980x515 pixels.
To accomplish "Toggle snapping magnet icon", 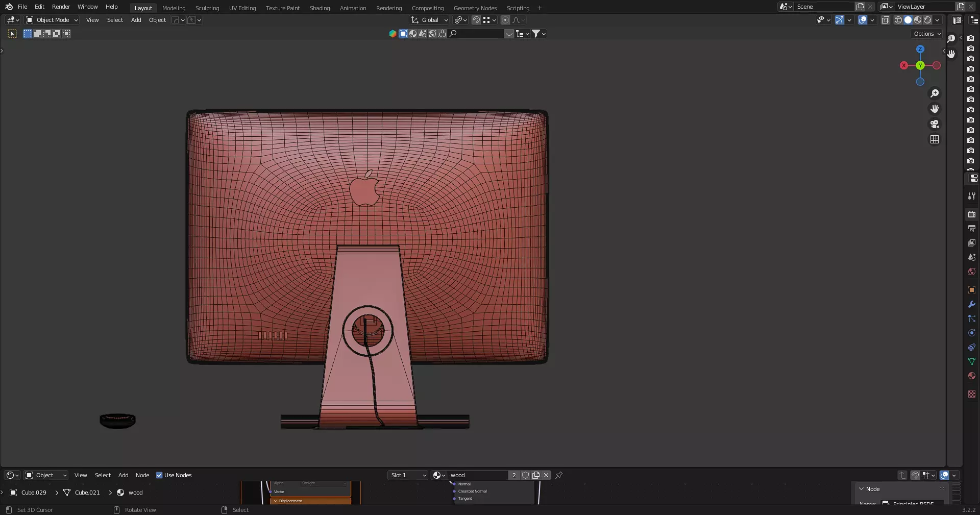I will (x=476, y=20).
